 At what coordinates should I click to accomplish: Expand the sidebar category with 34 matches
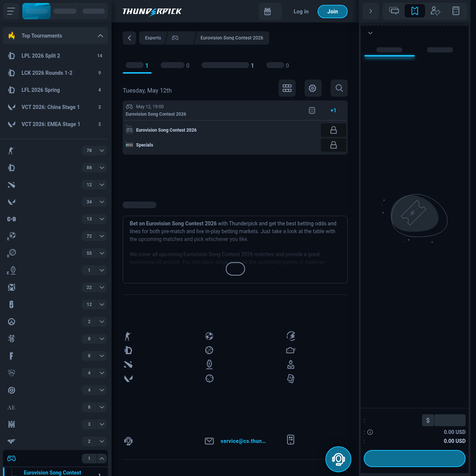tap(102, 202)
